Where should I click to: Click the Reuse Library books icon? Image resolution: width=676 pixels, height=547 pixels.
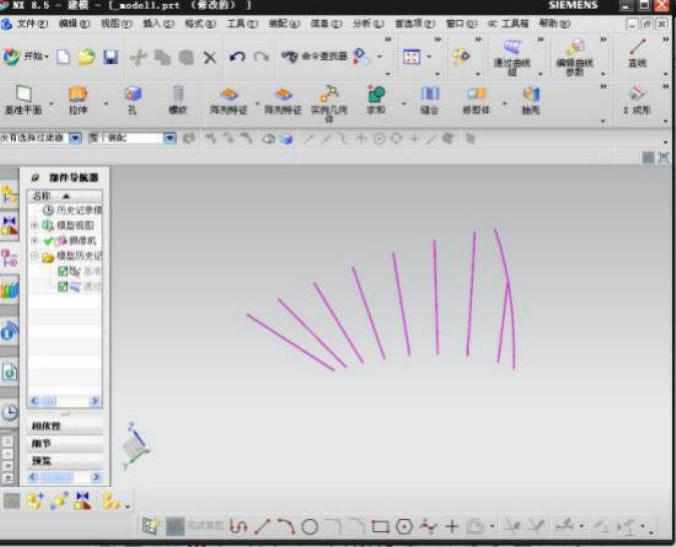(9, 289)
